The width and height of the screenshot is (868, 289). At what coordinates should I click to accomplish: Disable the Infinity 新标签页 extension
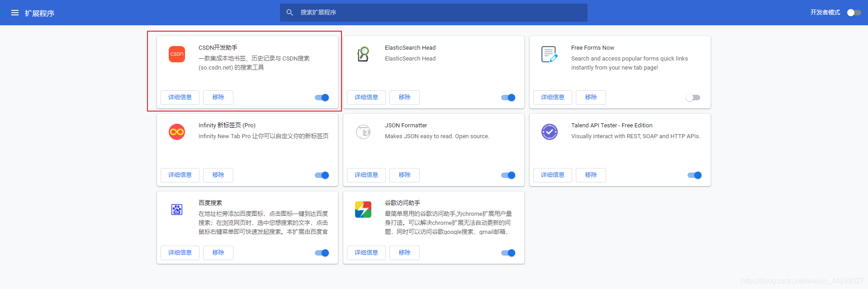(322, 175)
